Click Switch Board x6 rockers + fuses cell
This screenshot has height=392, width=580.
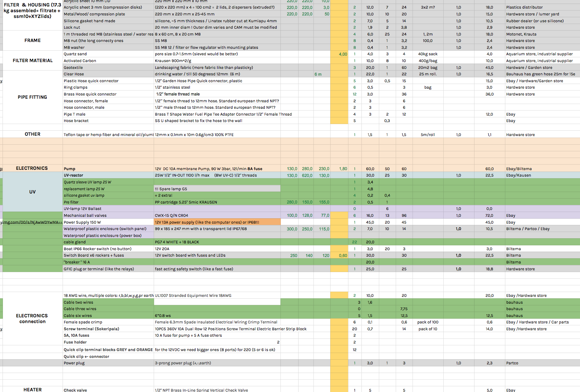(x=108, y=256)
